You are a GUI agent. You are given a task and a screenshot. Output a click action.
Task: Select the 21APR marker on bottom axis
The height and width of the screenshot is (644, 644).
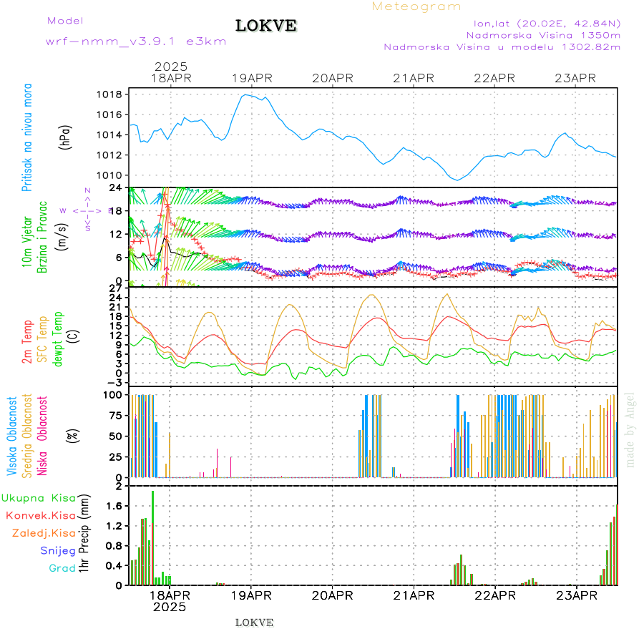(414, 595)
